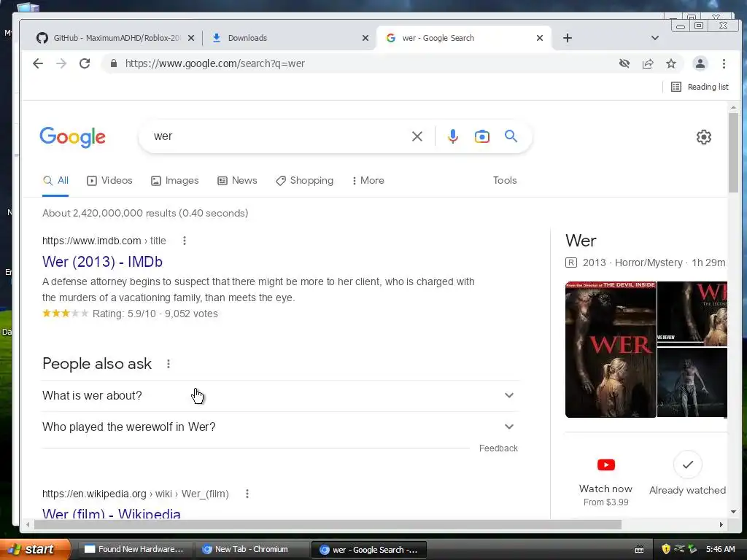
Task: Open the Wer (2013) - IMDb link
Action: tap(102, 262)
